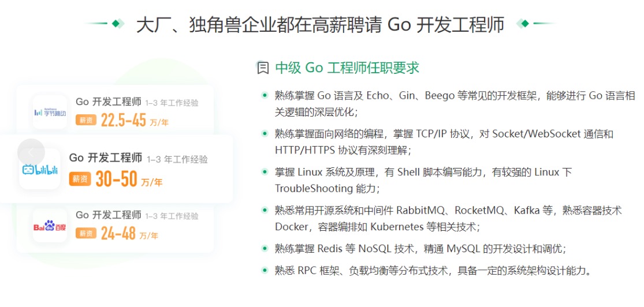The height and width of the screenshot is (307, 644).
Task: Open the ByteDance Go 开发工程师 job title
Action: click(x=108, y=102)
